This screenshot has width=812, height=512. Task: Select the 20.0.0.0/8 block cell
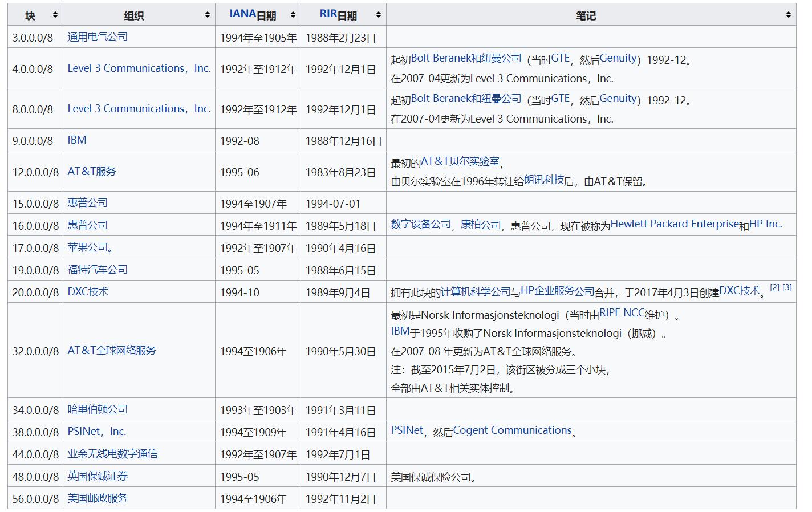tap(35, 292)
